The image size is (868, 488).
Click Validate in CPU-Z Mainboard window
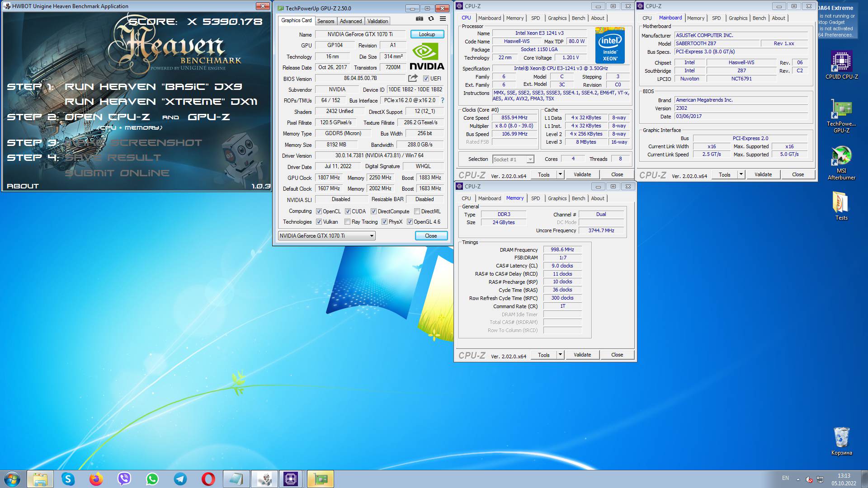click(x=763, y=174)
